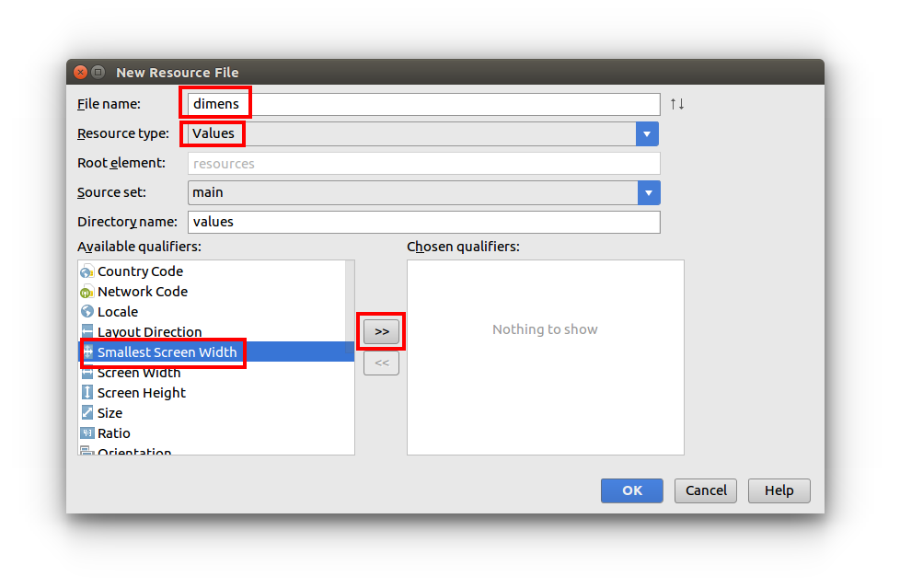This screenshot has width=923, height=588.
Task: Click the Layout Direction arrow icon
Action: [x=87, y=332]
